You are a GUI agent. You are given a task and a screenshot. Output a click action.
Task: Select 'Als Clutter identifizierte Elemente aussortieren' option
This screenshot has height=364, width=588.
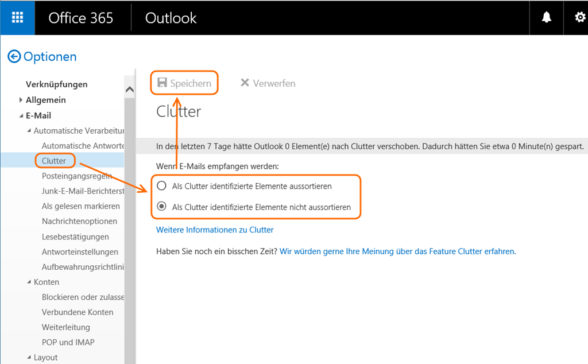[x=162, y=186]
